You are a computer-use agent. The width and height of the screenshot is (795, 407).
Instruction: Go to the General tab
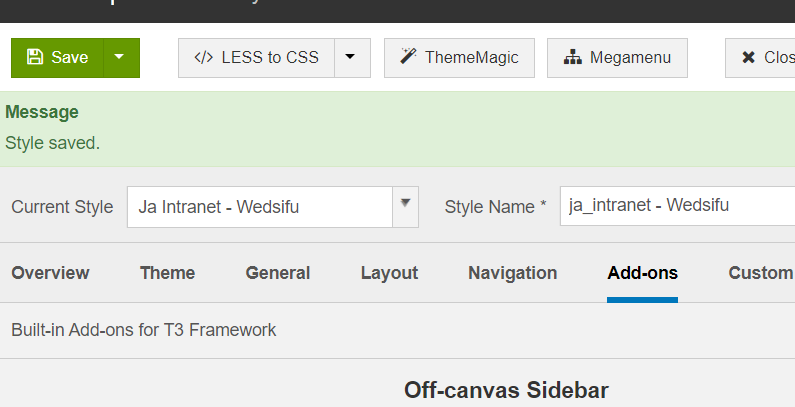278,273
